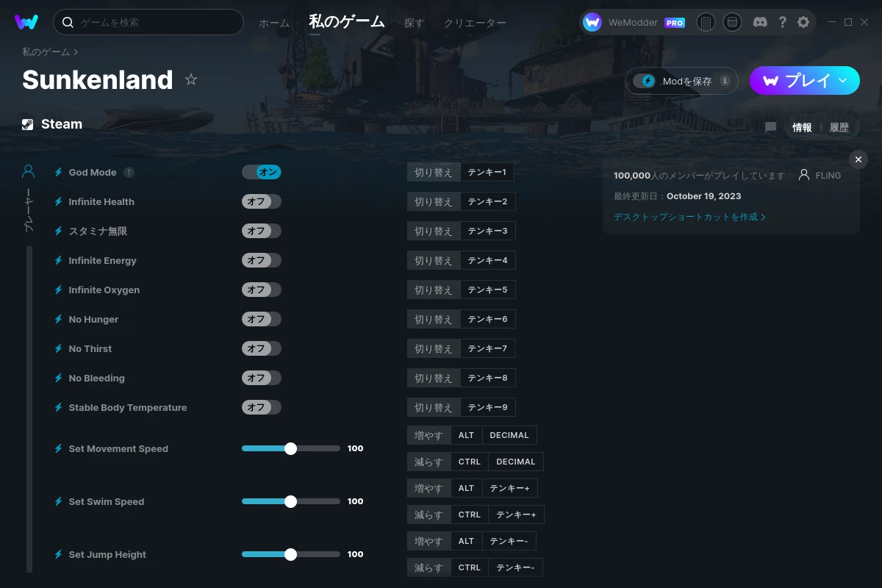Click the lightning icon beside Set Swim Speed

[x=59, y=501]
